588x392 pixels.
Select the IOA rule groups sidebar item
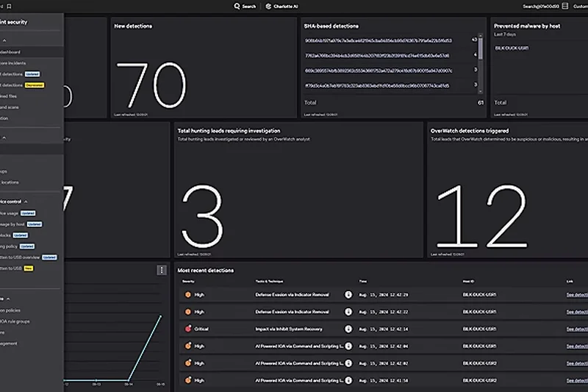pos(15,321)
